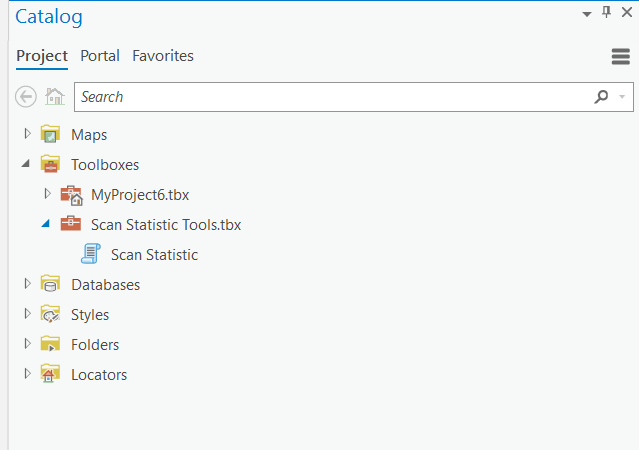
Task: Switch to the Favorites tab
Action: [163, 56]
